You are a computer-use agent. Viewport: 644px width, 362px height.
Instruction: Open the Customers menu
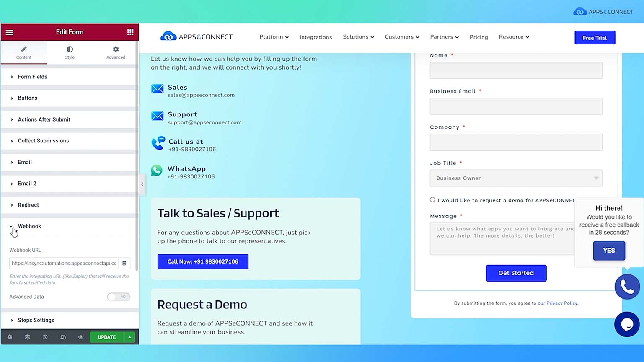[402, 37]
